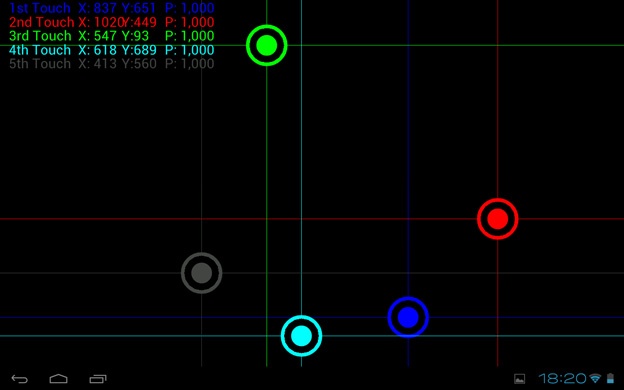Tap the cyan touch point circle
The width and height of the screenshot is (624, 390).
[301, 336]
